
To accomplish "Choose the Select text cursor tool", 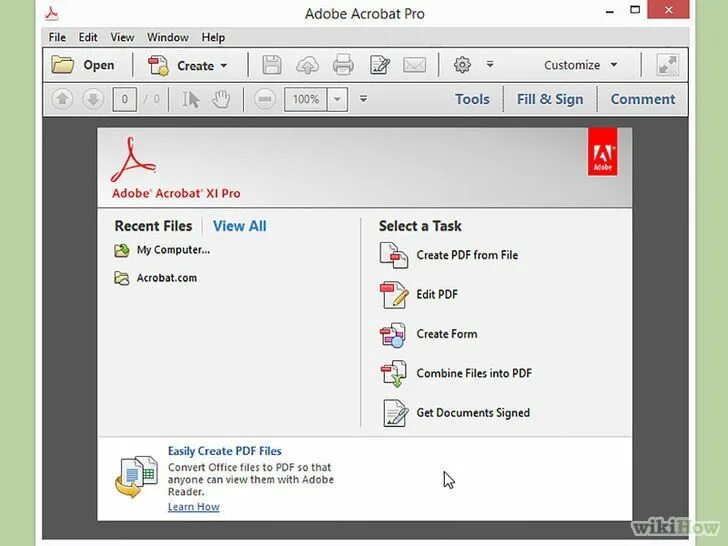I will point(190,99).
